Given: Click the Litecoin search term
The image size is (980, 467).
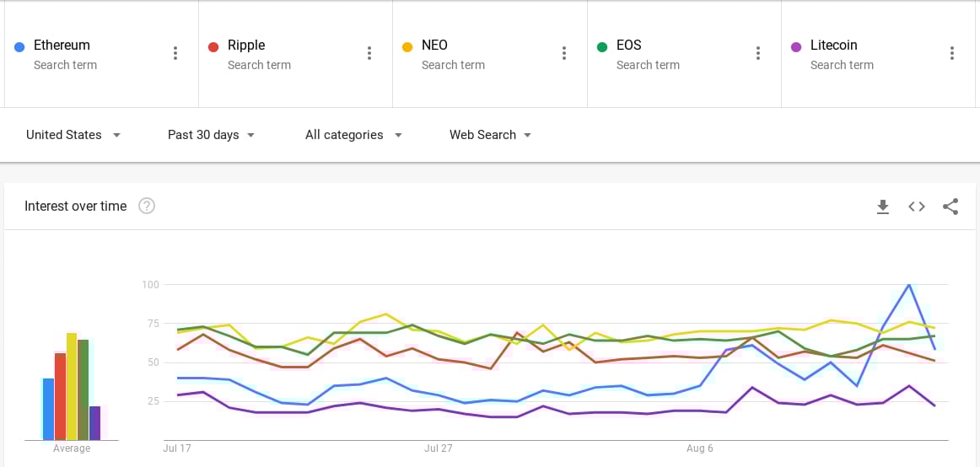Looking at the screenshot, I should pyautogui.click(x=833, y=46).
